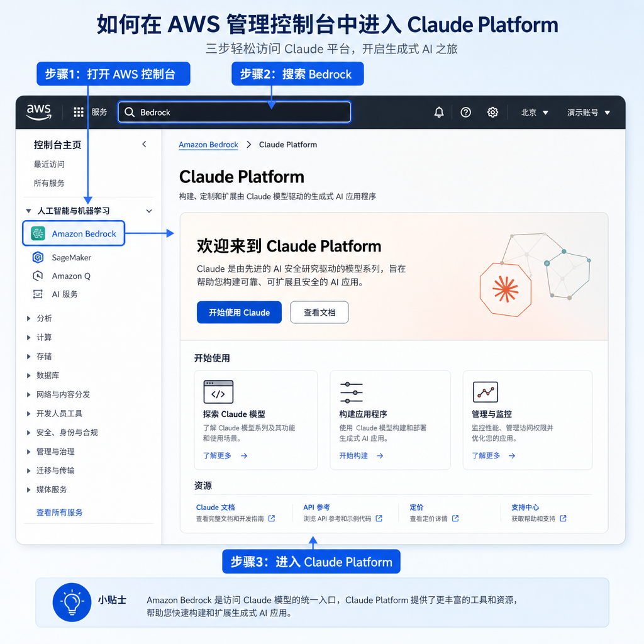Image resolution: width=644 pixels, height=644 pixels.
Task: Click the Claude Platform breadcrumb text
Action: [x=288, y=145]
